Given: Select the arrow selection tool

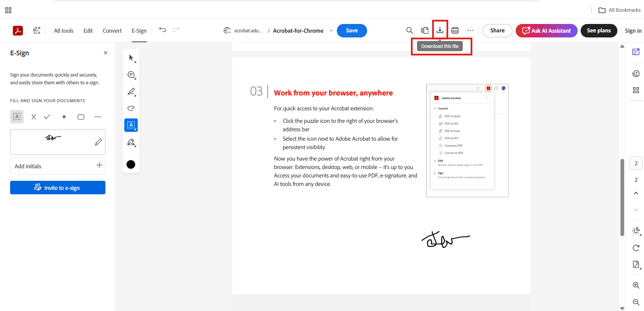Looking at the screenshot, I should (131, 58).
